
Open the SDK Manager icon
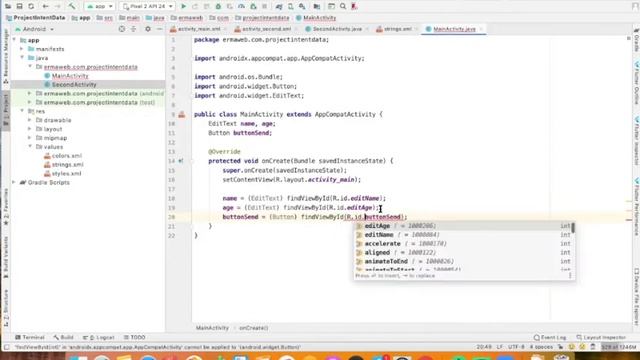[302, 6]
